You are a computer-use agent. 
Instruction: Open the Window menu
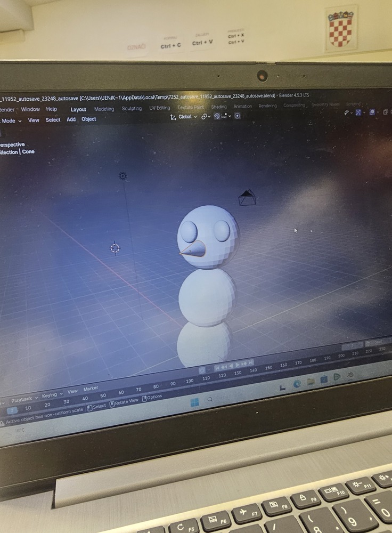(x=30, y=109)
